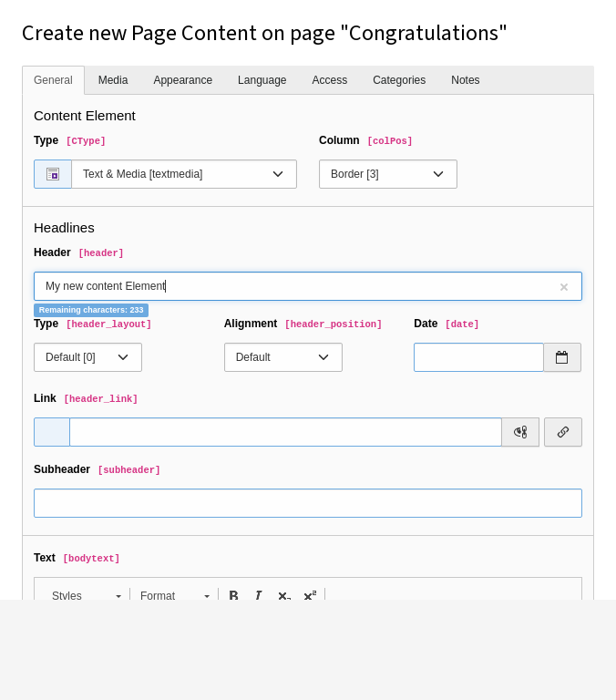Open the header Alignment dropdown

coord(283,357)
